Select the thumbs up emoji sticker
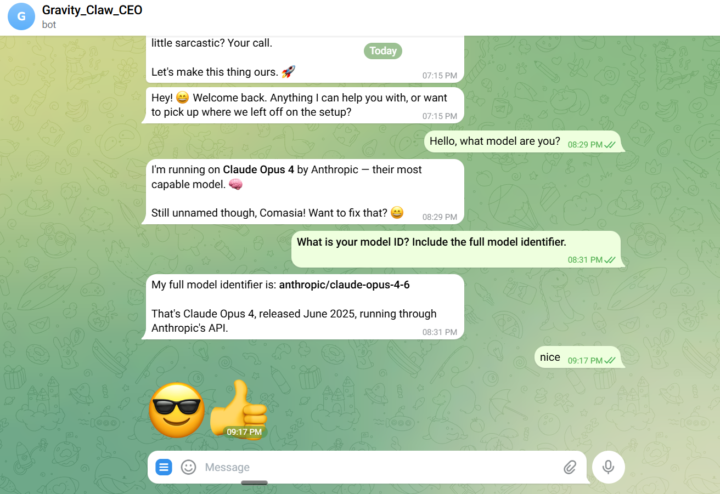Viewport: 720px width, 494px height. click(239, 409)
